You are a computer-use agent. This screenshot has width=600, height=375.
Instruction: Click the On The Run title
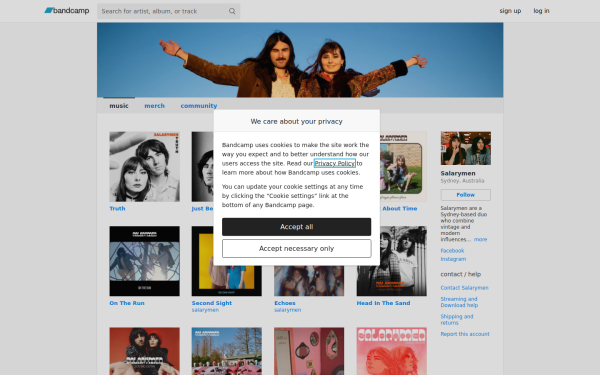pyautogui.click(x=127, y=303)
